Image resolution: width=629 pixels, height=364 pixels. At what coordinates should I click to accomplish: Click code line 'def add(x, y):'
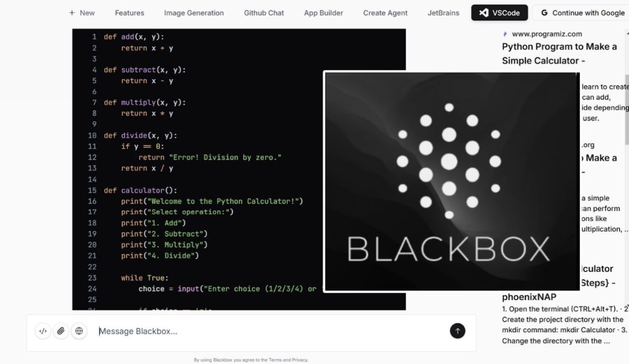tap(134, 37)
